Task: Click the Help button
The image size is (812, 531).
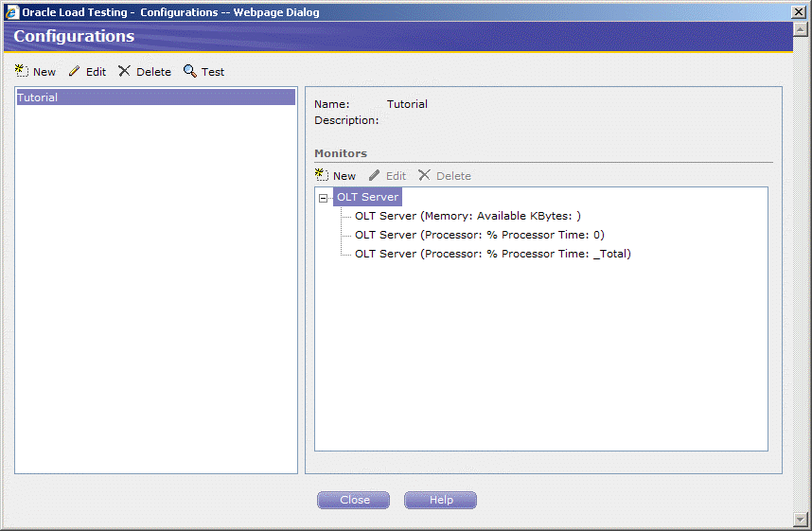Action: [440, 500]
